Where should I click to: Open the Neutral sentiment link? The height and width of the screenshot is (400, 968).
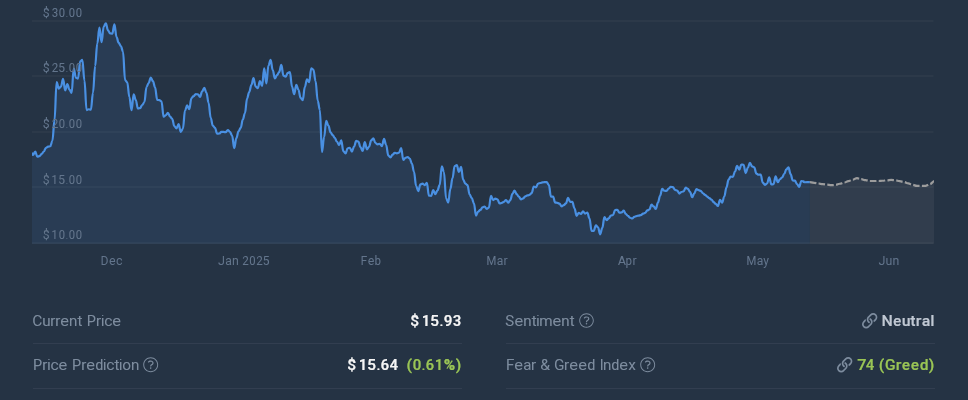click(908, 321)
